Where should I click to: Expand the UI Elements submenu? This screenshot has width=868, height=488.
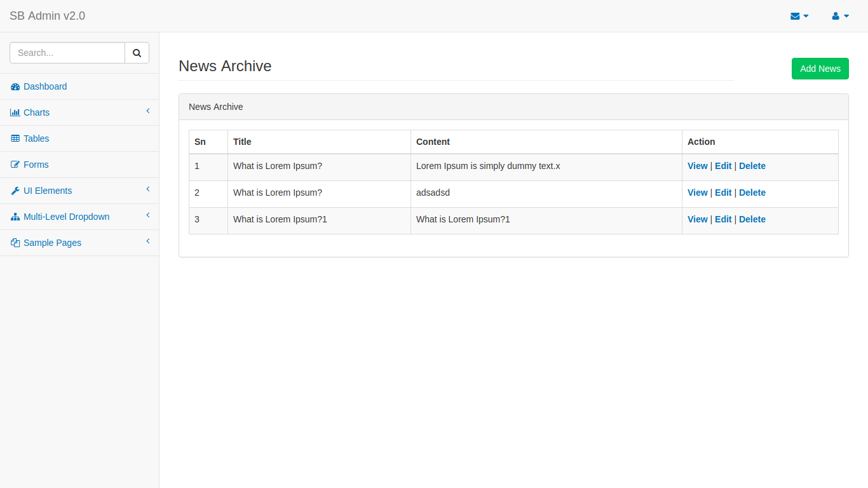click(148, 189)
